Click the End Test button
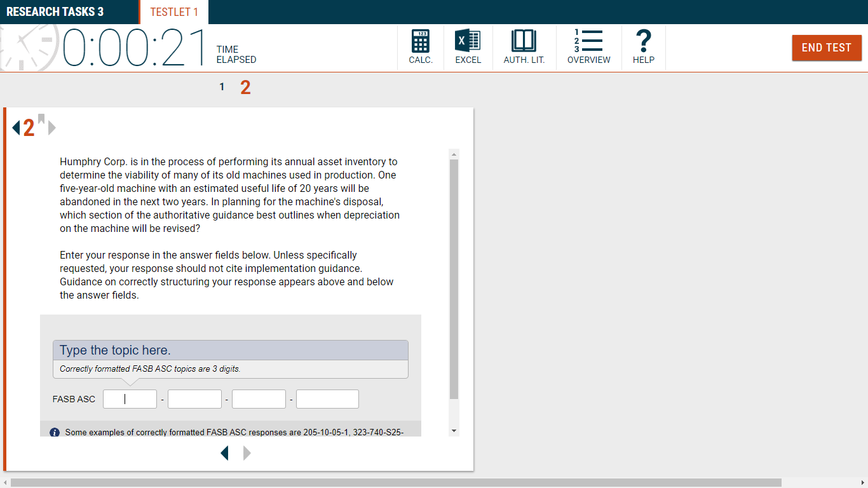The height and width of the screenshot is (488, 868). [827, 48]
